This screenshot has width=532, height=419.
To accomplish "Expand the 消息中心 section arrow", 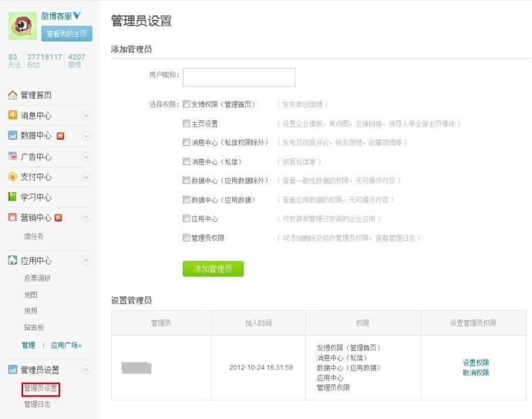I will 86,115.
